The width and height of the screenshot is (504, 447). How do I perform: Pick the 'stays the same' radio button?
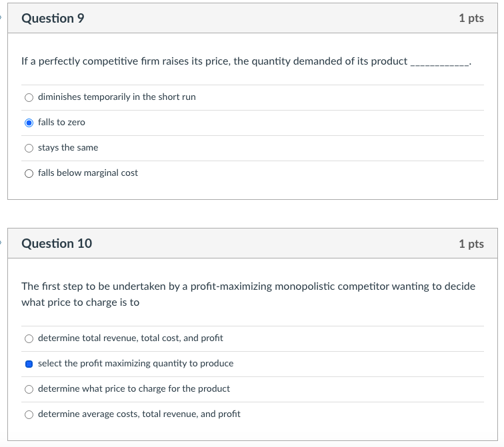point(29,148)
